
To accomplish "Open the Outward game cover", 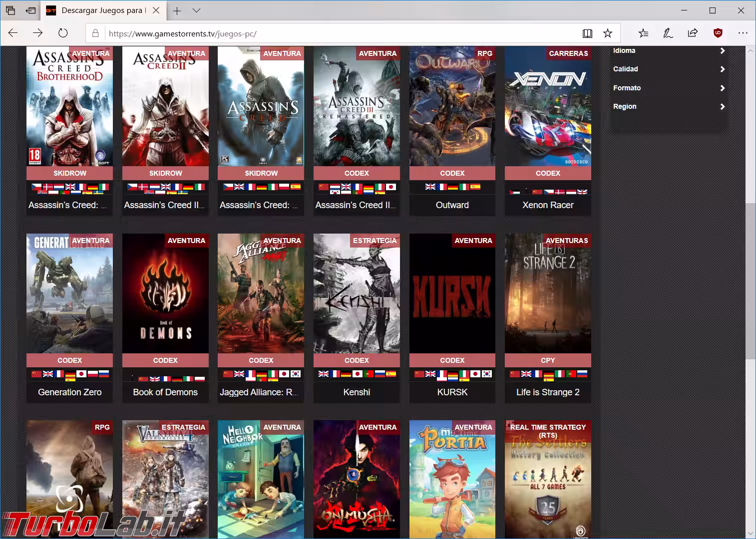I will click(452, 106).
